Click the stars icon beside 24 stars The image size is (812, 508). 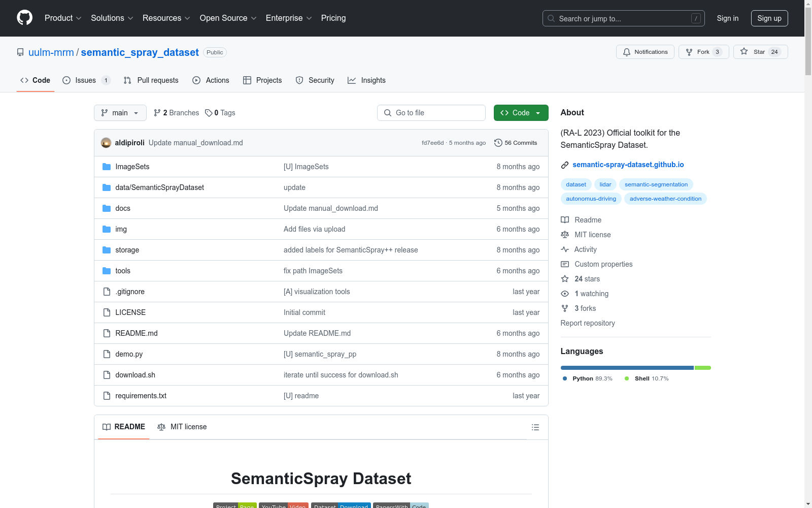coord(565,279)
